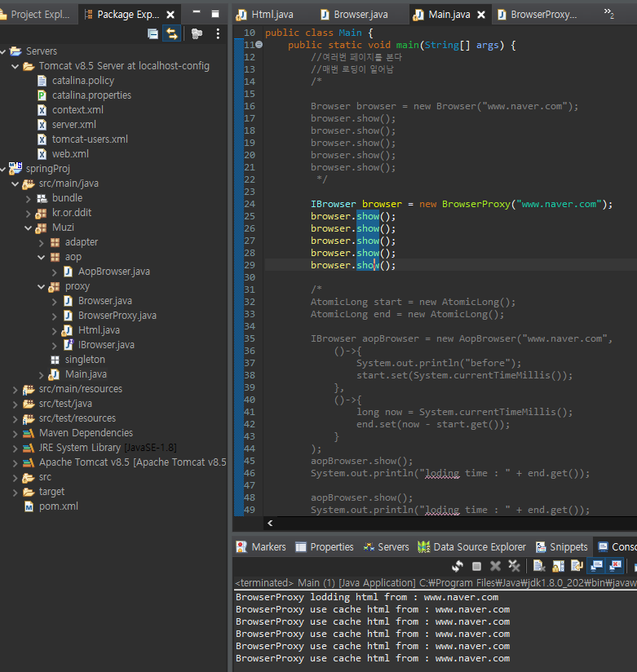Toggle Word Wrap in Console
Viewport: 637px width, 672px height.
coord(577,566)
